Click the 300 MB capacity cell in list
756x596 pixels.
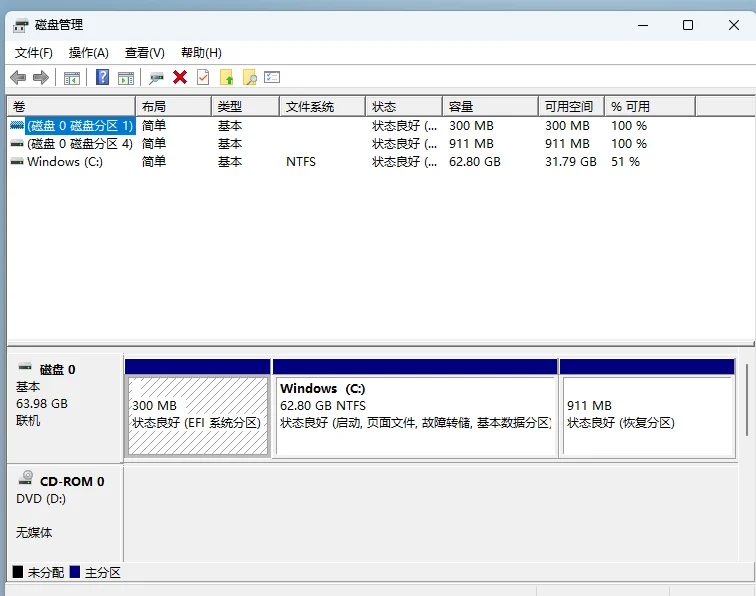[471, 126]
